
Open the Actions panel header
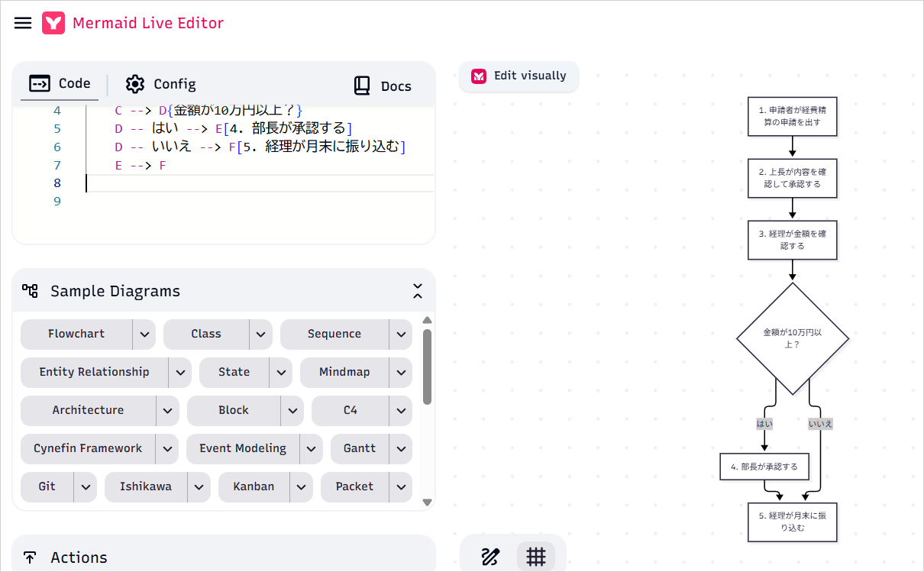pos(224,557)
